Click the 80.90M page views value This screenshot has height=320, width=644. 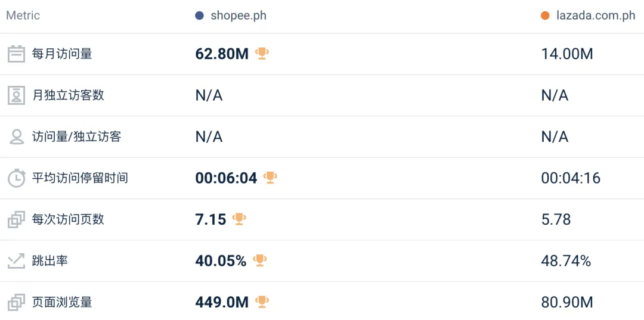(566, 303)
